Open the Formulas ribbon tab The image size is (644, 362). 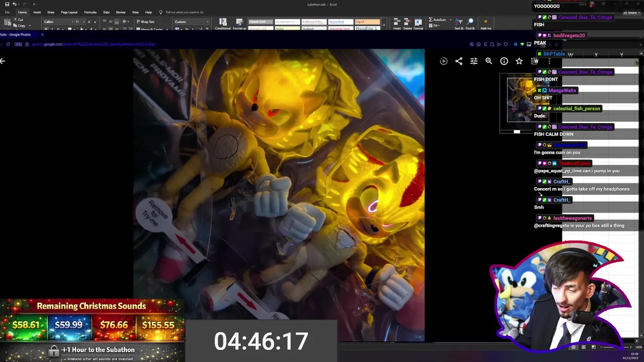(91, 12)
